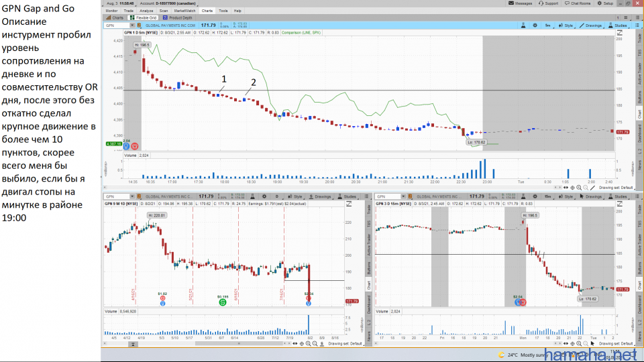The width and height of the screenshot is (644, 362).
Task: Open the Scan tab
Action: coord(164,11)
